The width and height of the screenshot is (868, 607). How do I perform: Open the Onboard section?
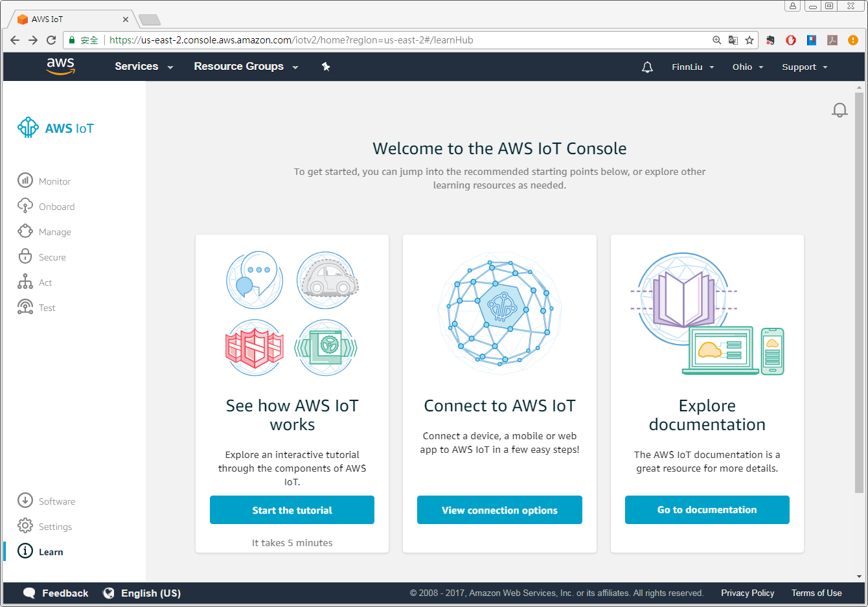click(56, 207)
